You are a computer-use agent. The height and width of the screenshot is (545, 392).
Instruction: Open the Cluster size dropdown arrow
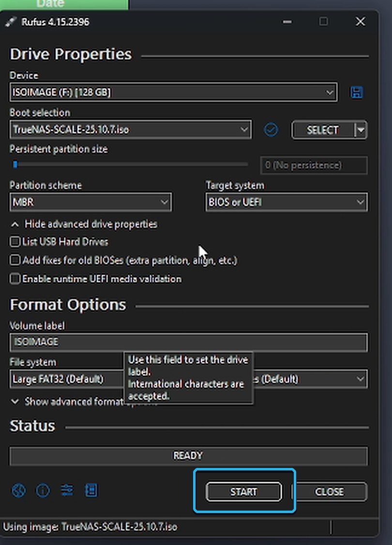361,379
